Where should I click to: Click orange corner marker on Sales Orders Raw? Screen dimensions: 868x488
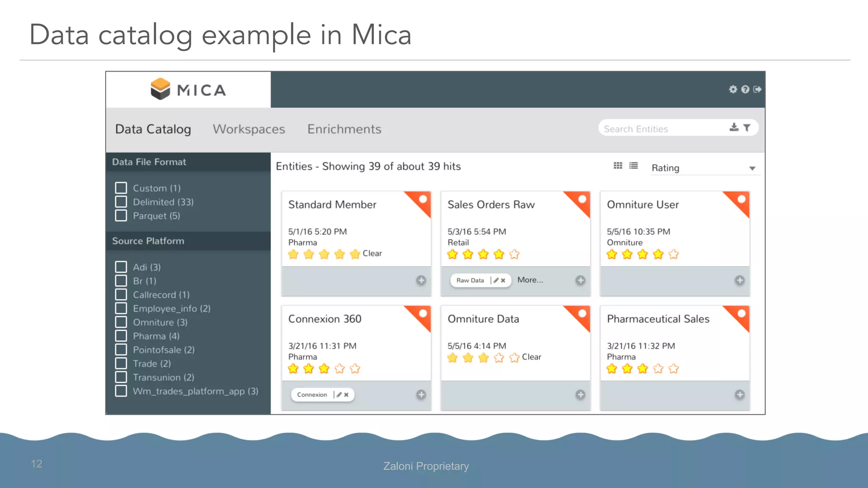pyautogui.click(x=581, y=200)
